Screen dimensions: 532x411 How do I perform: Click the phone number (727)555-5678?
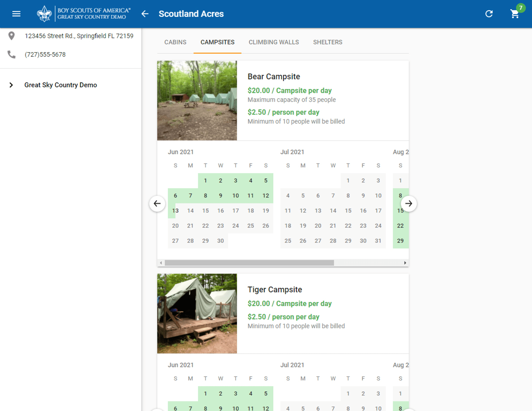coord(45,55)
